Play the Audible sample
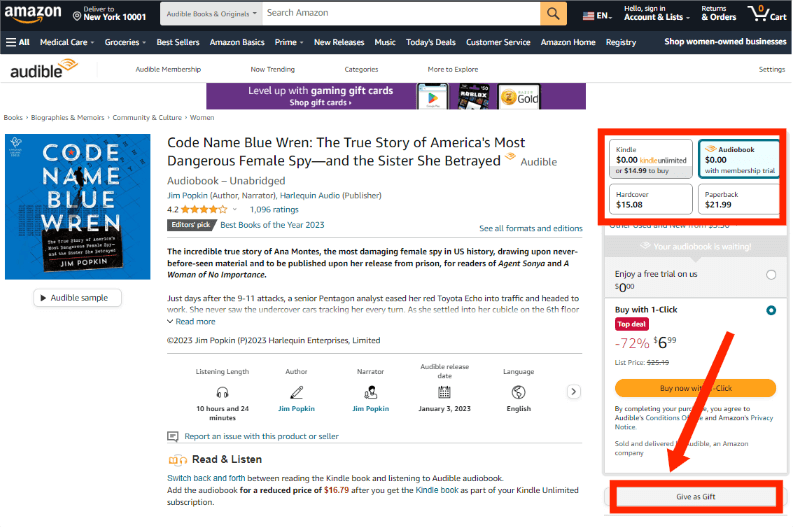This screenshot has width=793, height=527. pos(77,298)
